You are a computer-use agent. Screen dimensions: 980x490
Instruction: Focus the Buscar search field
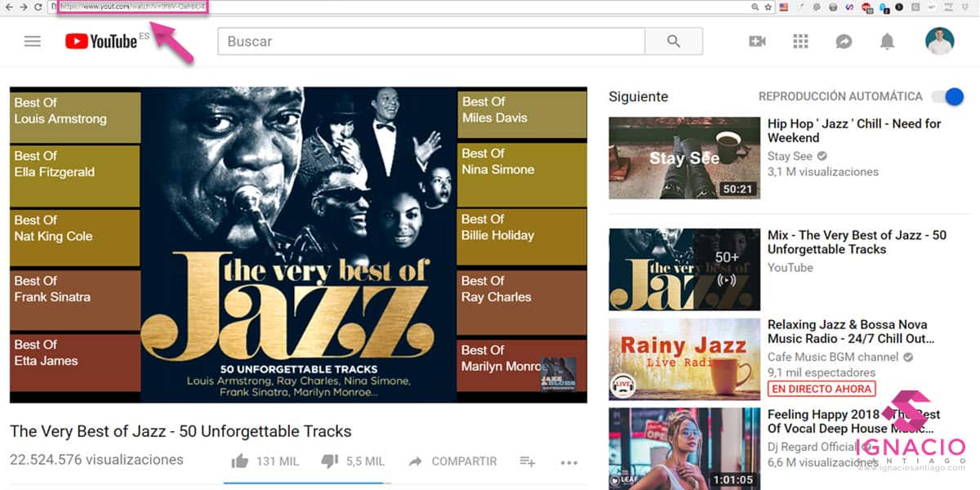click(431, 42)
